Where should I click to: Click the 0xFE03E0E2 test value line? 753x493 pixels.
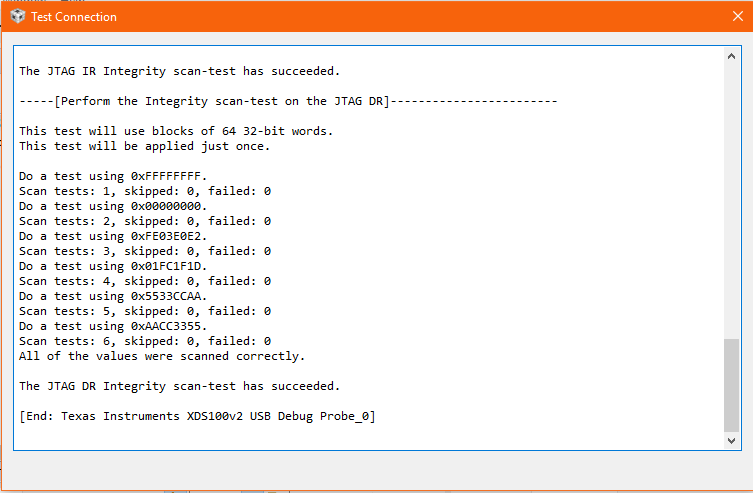(113, 236)
